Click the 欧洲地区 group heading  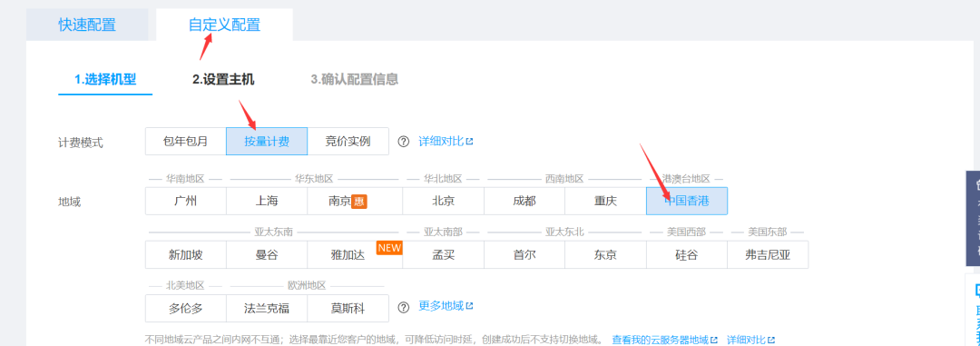click(x=307, y=286)
